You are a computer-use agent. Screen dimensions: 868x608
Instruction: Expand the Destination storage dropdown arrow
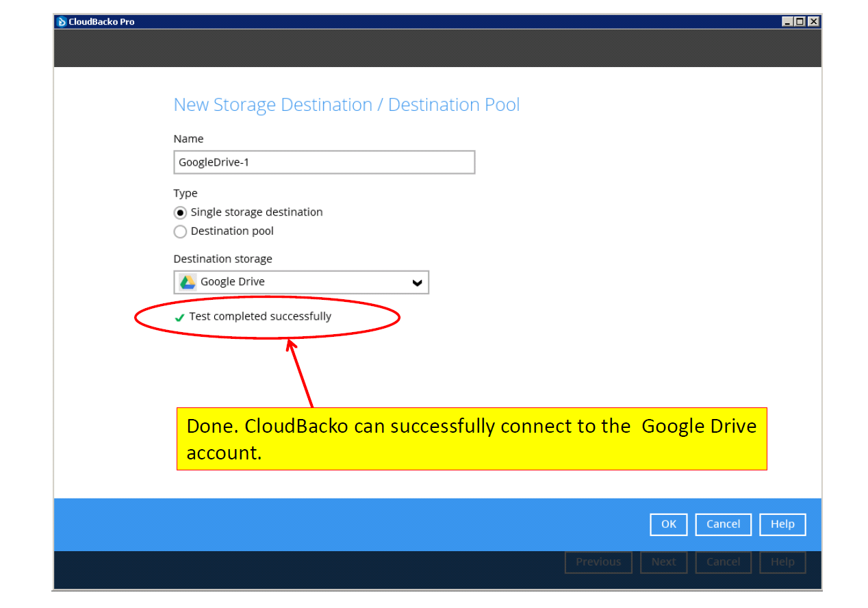tap(417, 283)
